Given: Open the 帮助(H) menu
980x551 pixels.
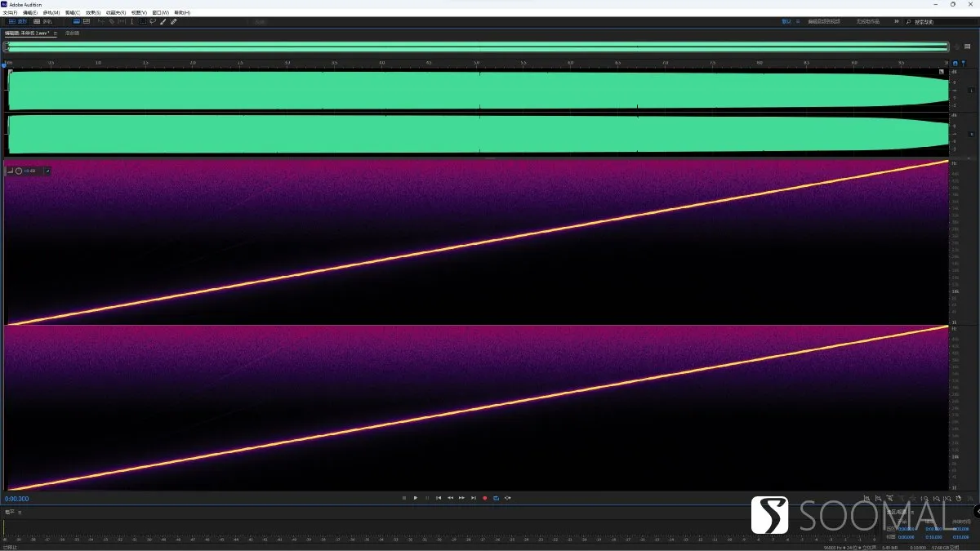Looking at the screenshot, I should click(x=182, y=12).
